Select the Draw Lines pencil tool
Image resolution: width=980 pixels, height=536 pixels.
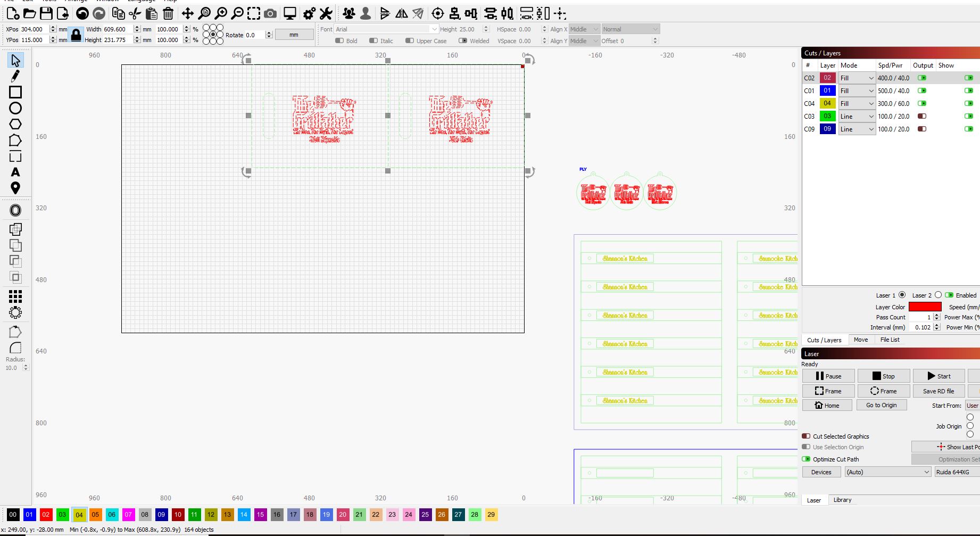click(x=15, y=76)
